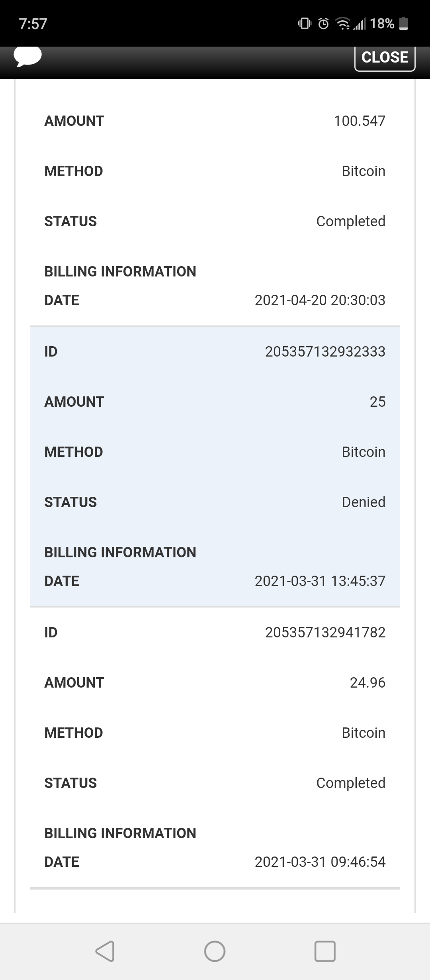Tap vibrate mode status icon

coord(305,24)
